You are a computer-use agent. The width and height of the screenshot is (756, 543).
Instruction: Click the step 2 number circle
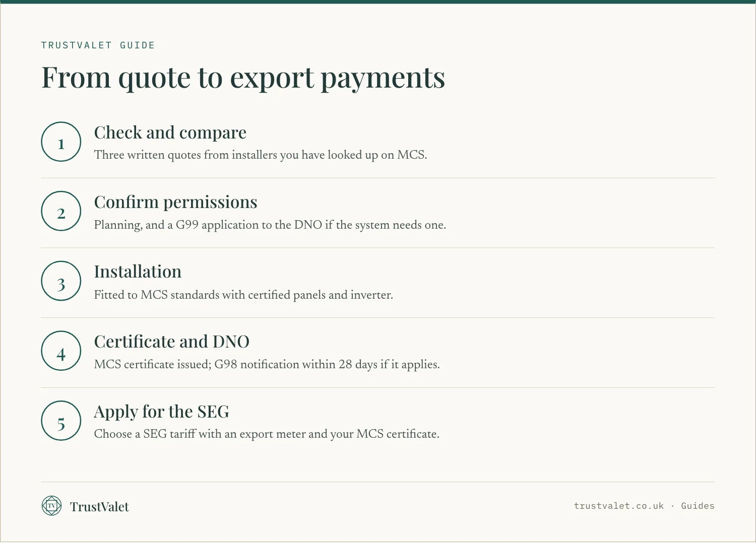(x=61, y=211)
